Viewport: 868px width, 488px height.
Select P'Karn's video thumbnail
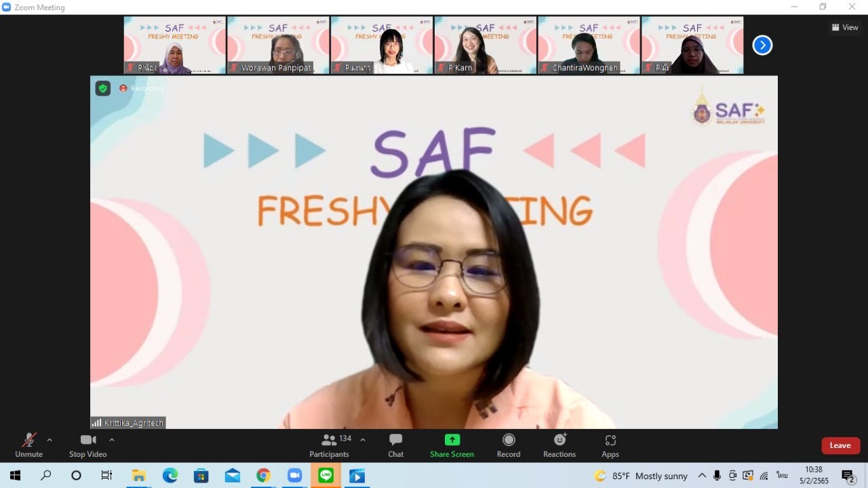485,45
